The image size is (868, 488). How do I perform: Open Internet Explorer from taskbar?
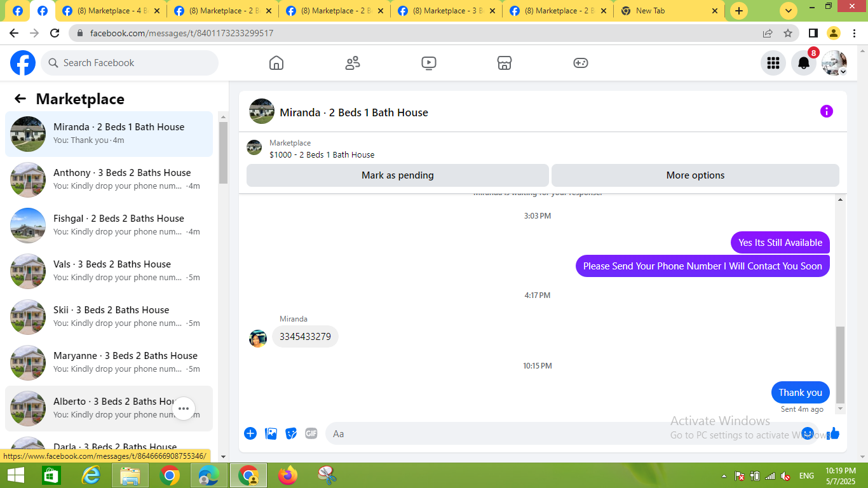91,475
